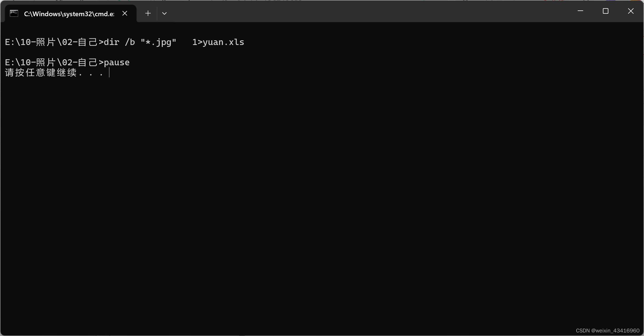This screenshot has width=644, height=336.
Task: Click empty area of the title bar
Action: click(x=367, y=12)
